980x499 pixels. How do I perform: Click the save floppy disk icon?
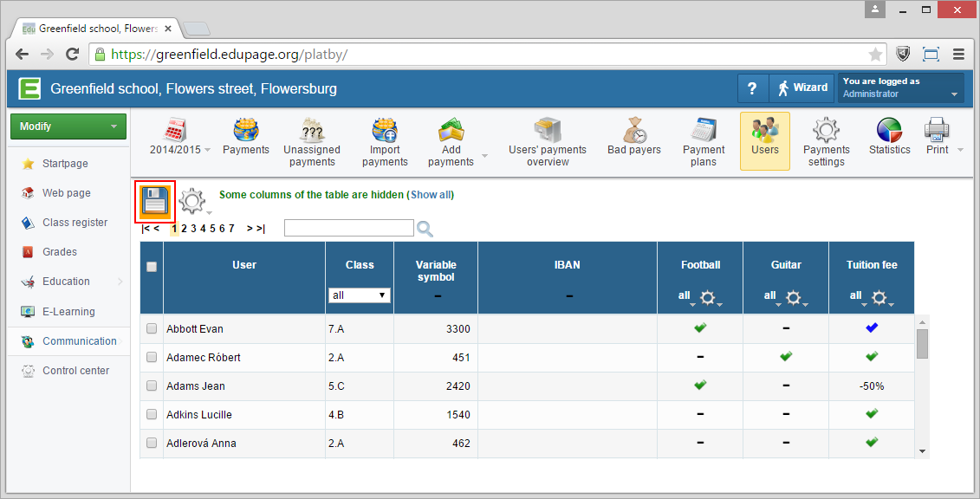click(x=155, y=201)
